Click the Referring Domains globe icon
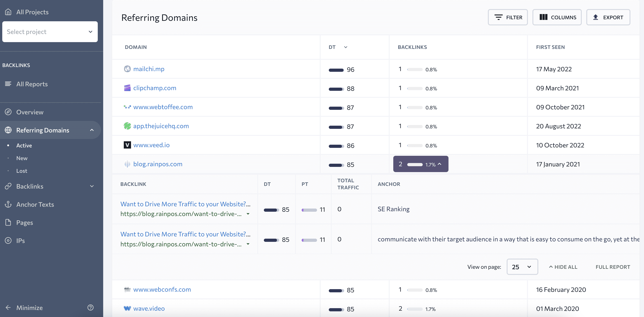This screenshot has height=317, width=644. (x=8, y=130)
